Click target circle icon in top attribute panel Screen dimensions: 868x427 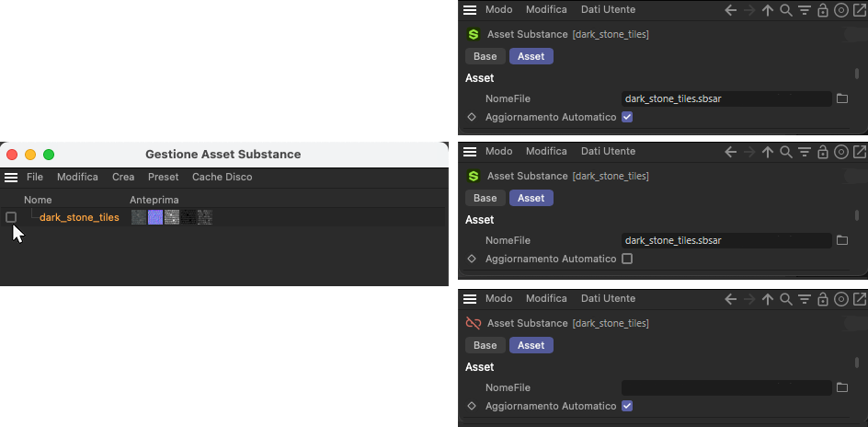840,10
